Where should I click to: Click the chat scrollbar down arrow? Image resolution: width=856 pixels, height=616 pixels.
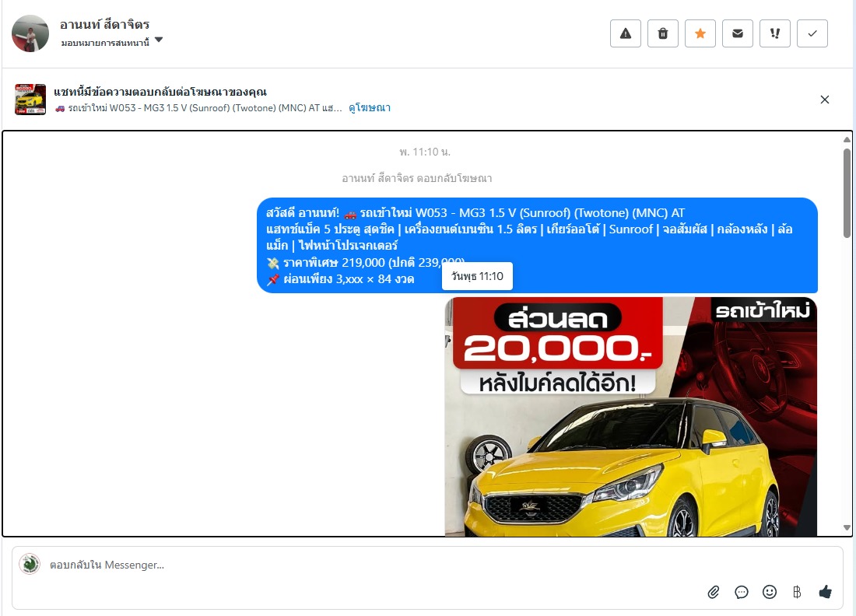(x=847, y=527)
